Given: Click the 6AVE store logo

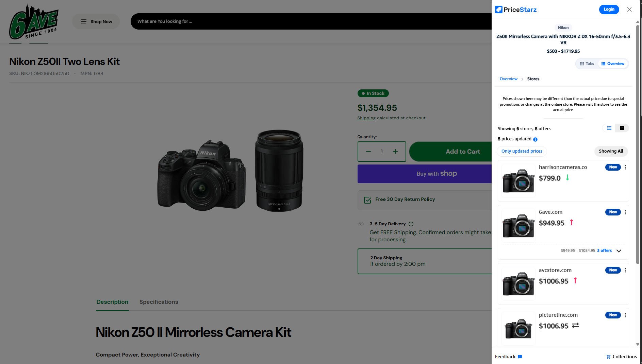Looking at the screenshot, I should (34, 21).
